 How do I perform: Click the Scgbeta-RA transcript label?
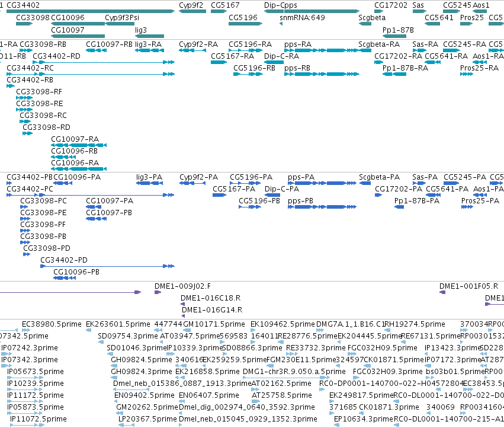379,44
